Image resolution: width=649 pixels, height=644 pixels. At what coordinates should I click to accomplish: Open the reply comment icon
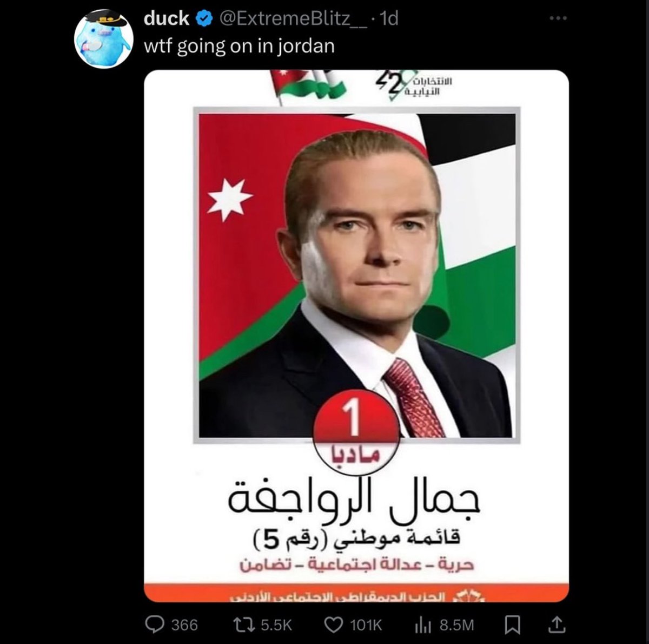[156, 625]
